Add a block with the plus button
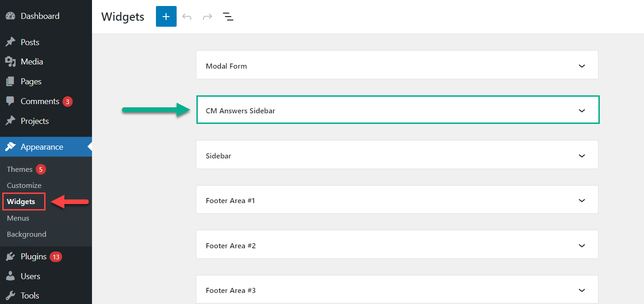644x304 pixels. [166, 17]
